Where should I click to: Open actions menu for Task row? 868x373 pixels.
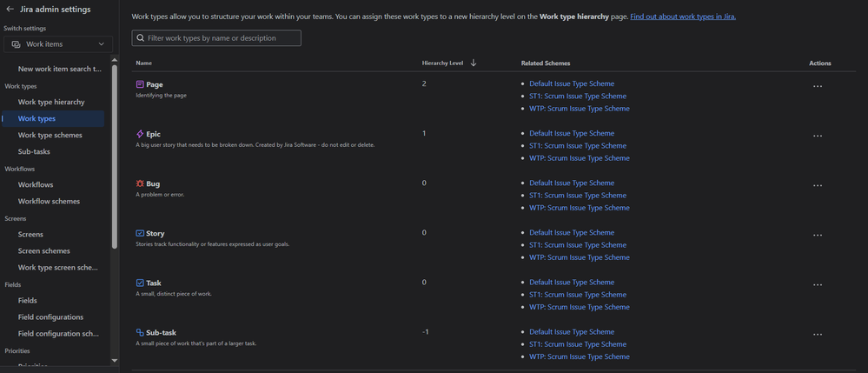coord(817,285)
